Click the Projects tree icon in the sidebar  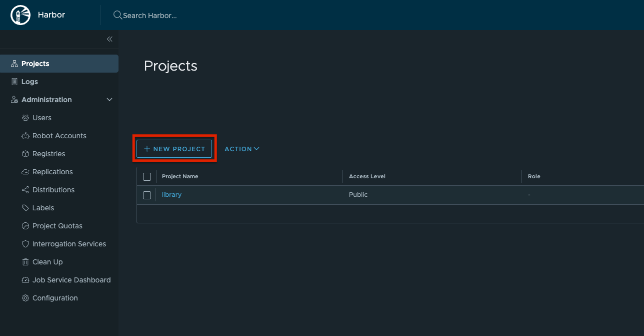(14, 64)
